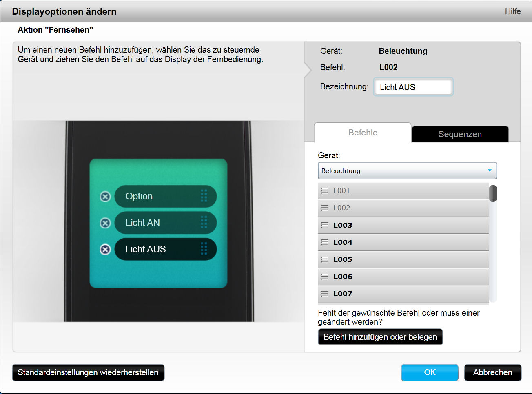532x394 pixels.
Task: Open the Hilfe link
Action: 512,11
